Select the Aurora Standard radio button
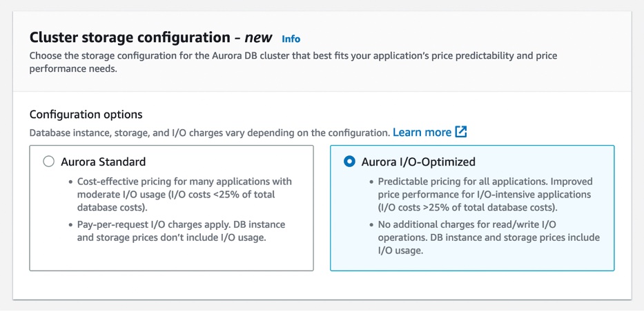 tap(48, 162)
